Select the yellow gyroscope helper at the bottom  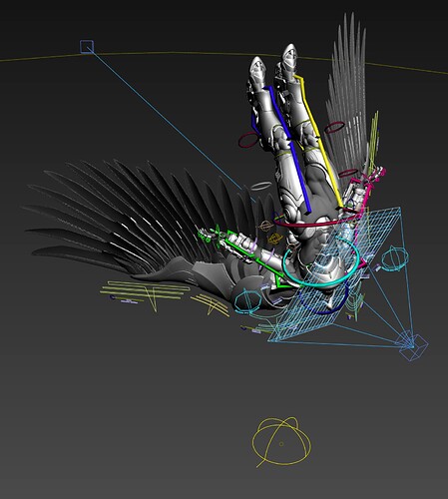281,442
